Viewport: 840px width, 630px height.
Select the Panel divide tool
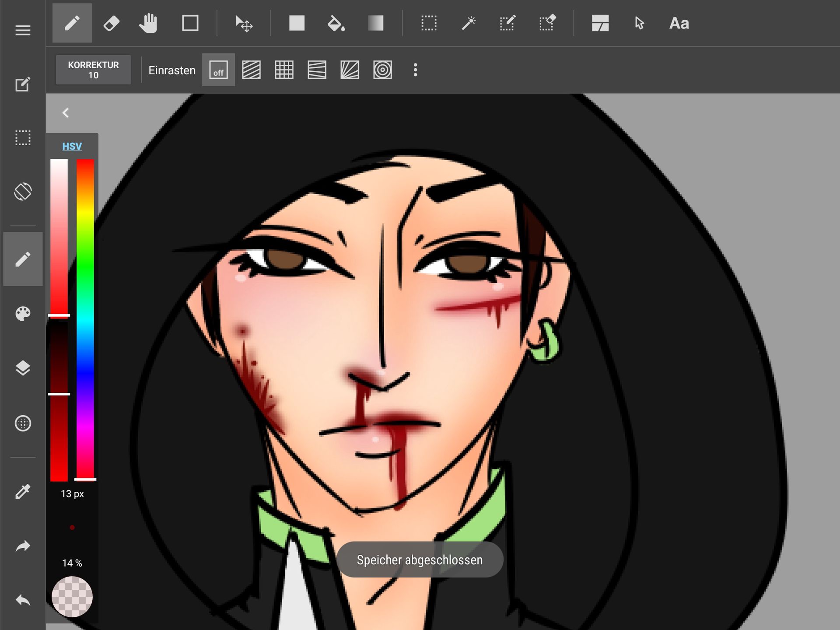point(600,23)
